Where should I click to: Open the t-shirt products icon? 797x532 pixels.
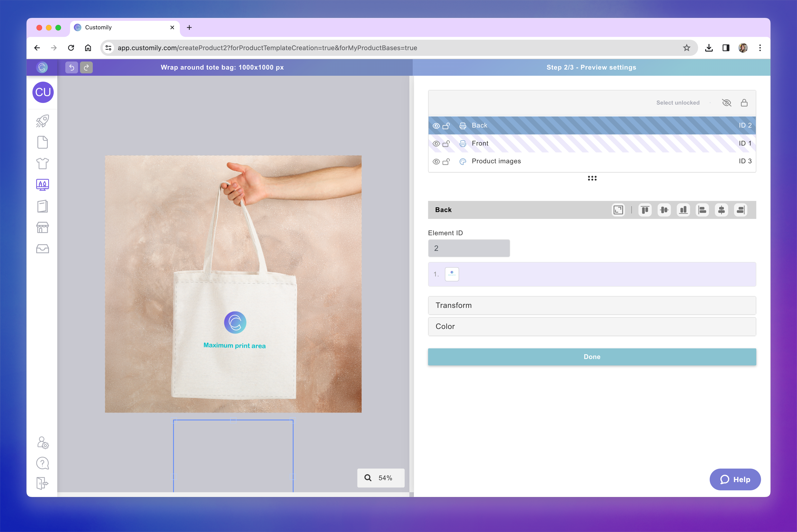[x=42, y=164]
